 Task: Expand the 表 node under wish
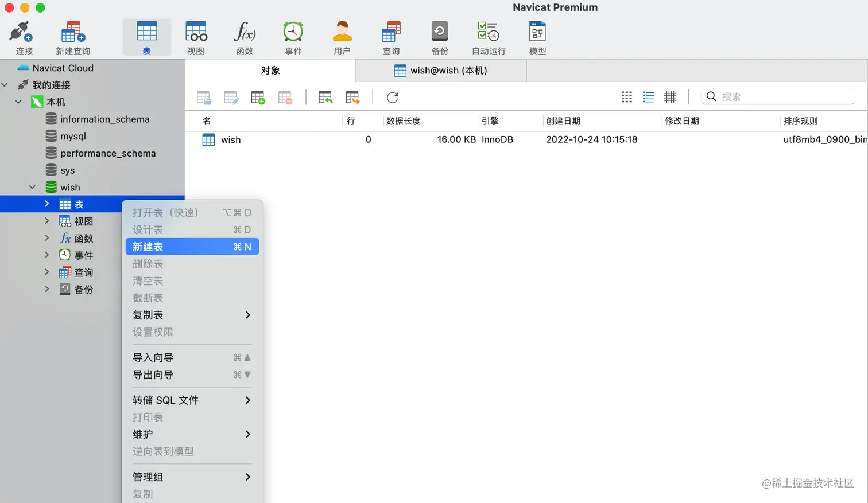click(47, 204)
